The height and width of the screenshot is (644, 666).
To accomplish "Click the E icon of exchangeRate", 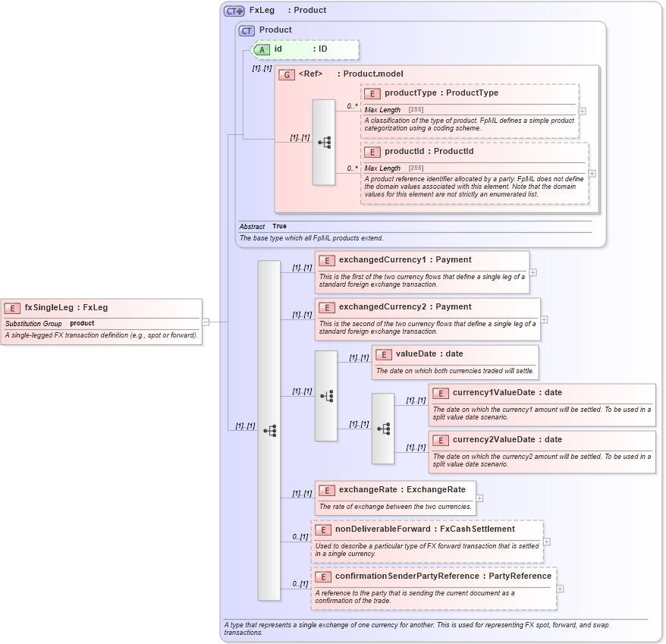I will (327, 491).
